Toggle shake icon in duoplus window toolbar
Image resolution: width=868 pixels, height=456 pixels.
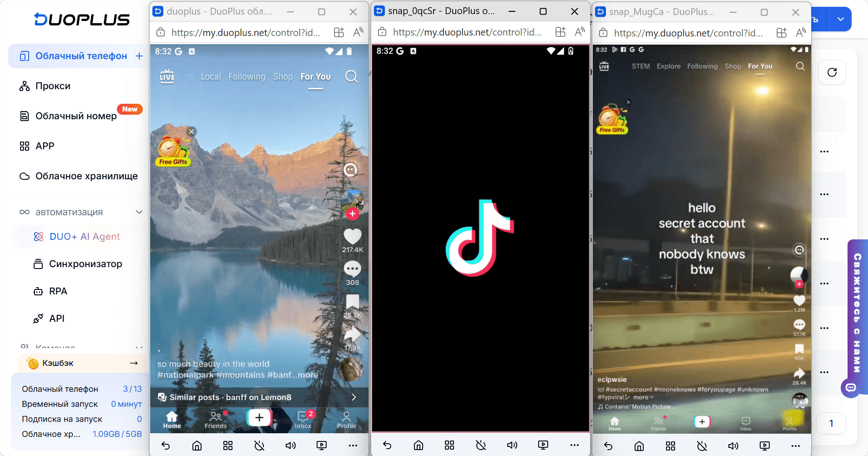coord(259,446)
